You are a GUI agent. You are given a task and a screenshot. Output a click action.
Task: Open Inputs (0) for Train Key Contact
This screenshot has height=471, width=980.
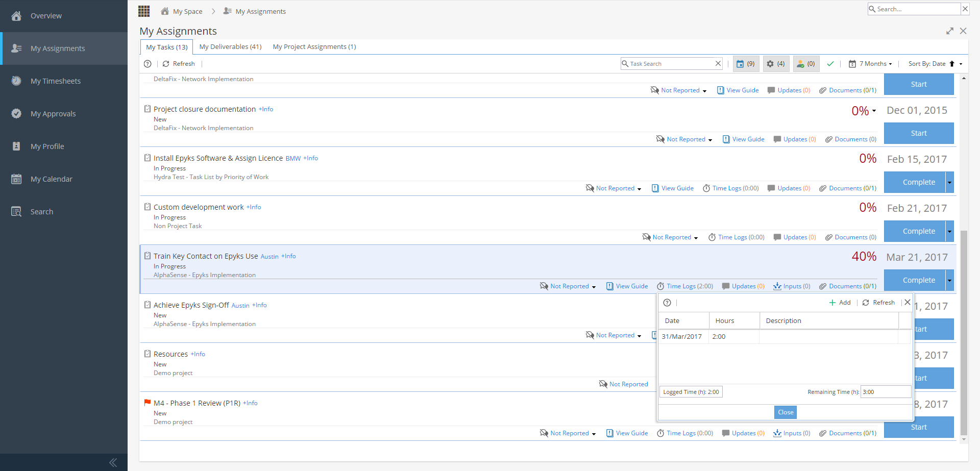tap(792, 286)
